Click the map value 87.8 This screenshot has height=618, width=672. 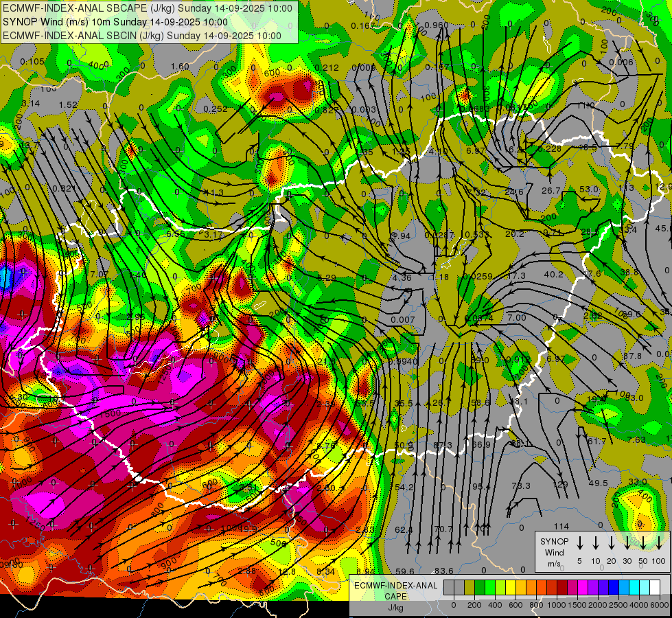point(632,356)
